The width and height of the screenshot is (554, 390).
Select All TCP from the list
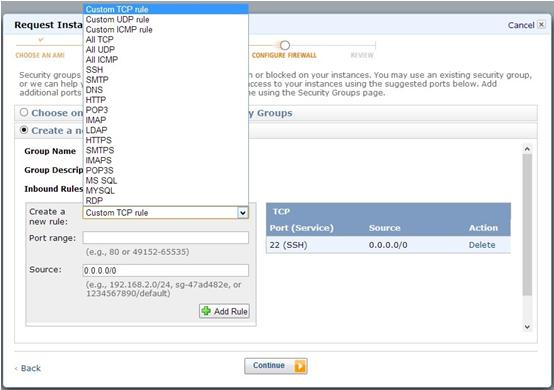point(166,40)
